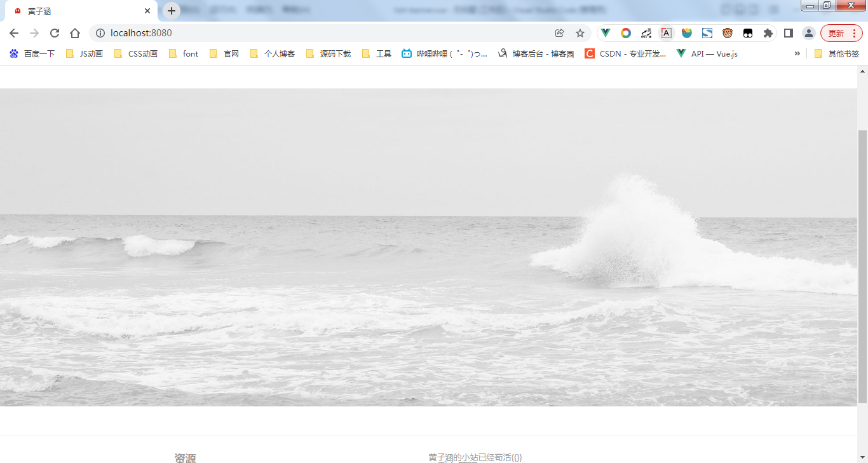868x463 pixels.
Task: Open the Tampermonkey monkey-face extension
Action: pos(728,33)
